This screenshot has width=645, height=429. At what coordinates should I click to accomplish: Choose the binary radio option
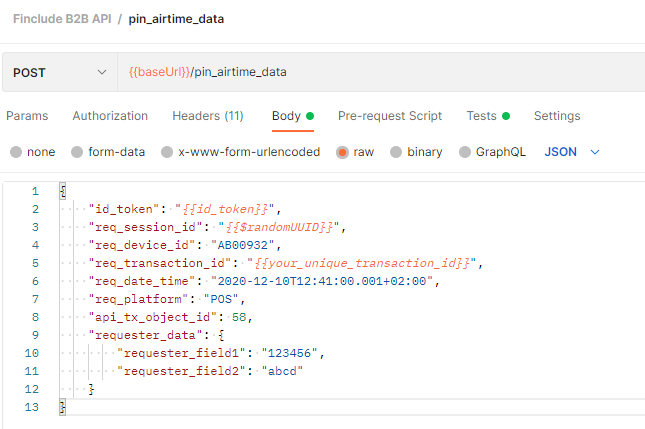(416, 152)
